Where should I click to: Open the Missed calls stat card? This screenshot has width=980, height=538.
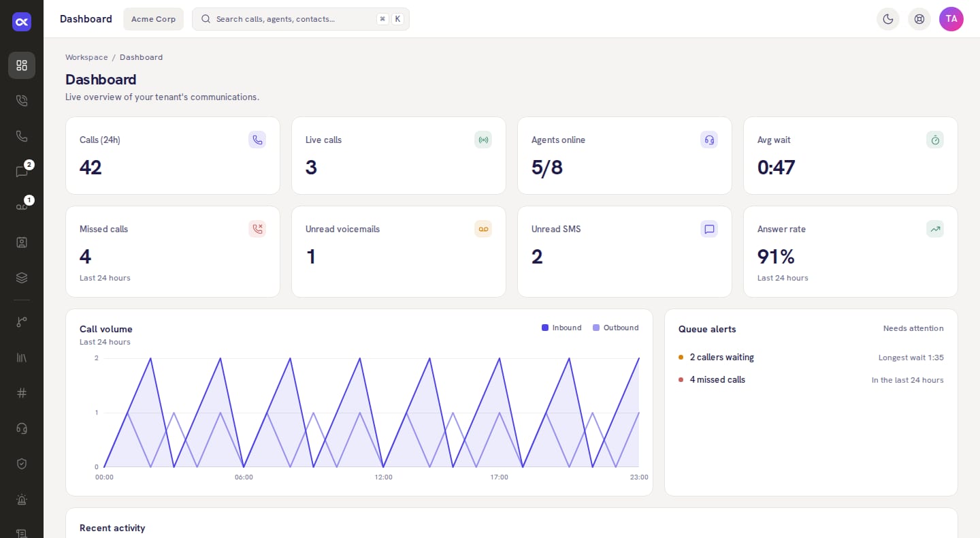point(173,252)
